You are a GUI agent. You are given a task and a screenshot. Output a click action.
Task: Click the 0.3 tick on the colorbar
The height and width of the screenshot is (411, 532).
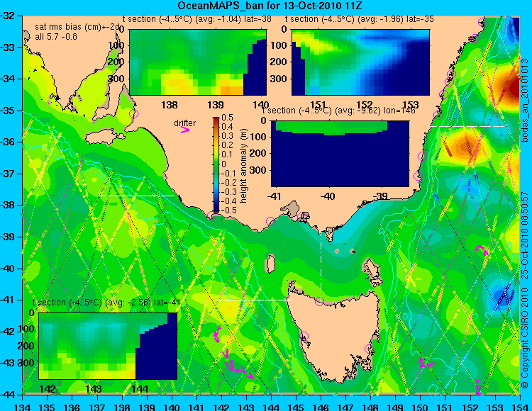(x=227, y=136)
